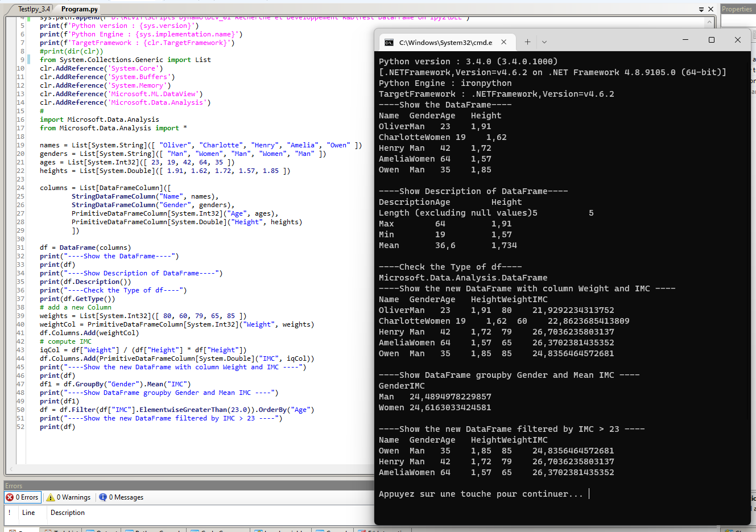Select the C:\Windows\System32\cmd.e terminal tab
The height and width of the screenshot is (532, 756).
tap(445, 42)
